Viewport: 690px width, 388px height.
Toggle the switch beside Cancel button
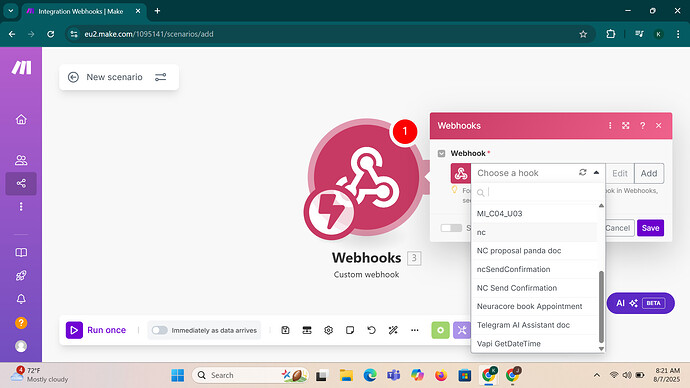tap(451, 228)
